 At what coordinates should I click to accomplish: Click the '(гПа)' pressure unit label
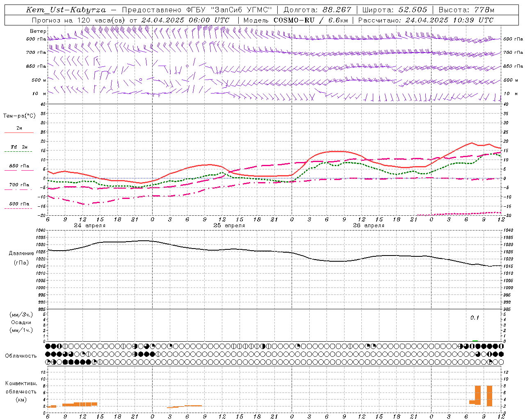coord(21,263)
